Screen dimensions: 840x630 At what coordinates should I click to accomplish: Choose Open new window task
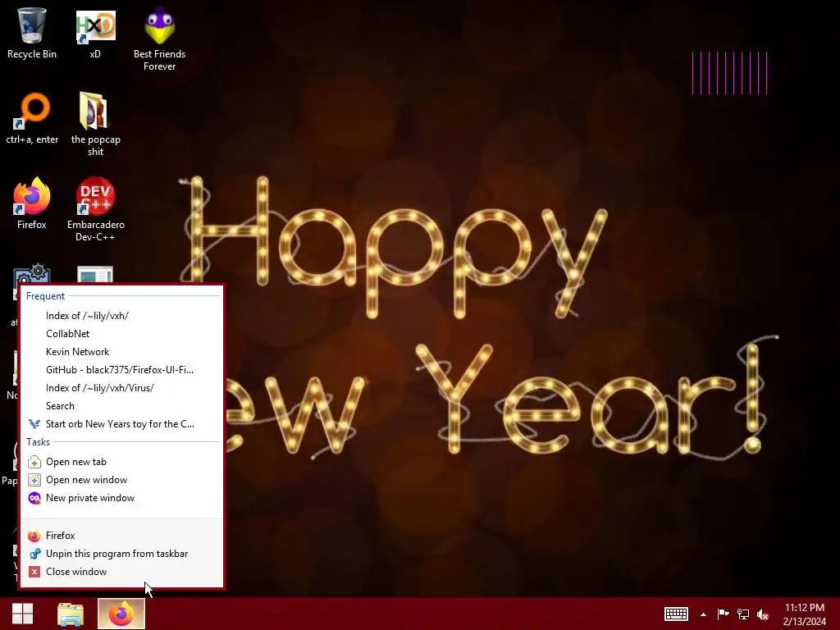[x=121, y=480]
